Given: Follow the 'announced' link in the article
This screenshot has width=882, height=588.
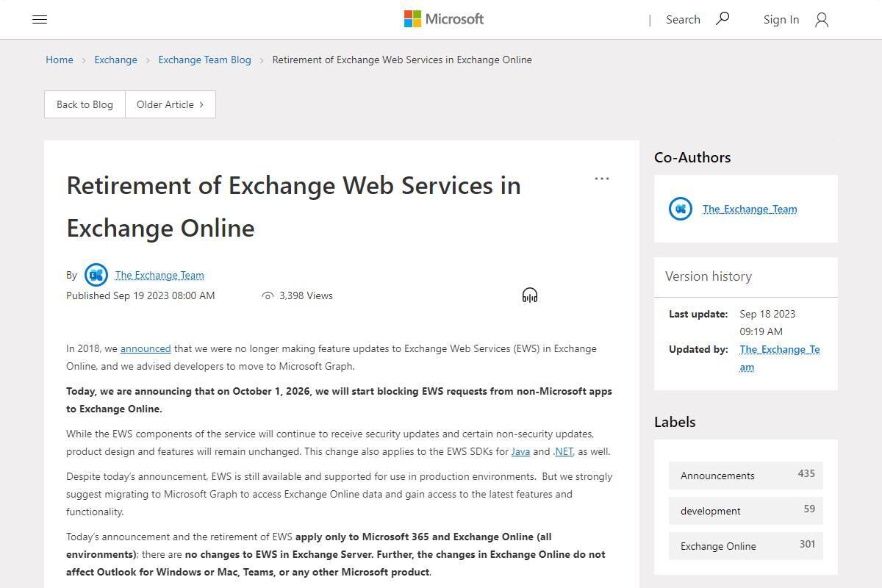Looking at the screenshot, I should click(146, 348).
